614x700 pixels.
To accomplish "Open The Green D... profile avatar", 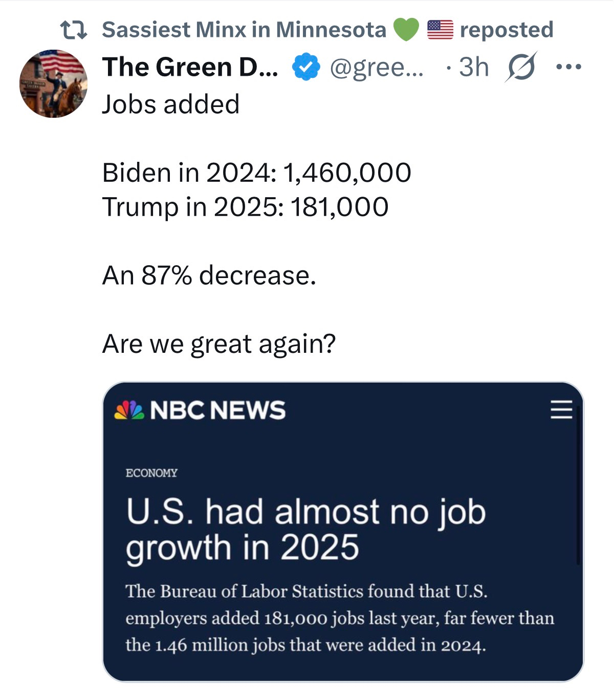I will 53,83.
